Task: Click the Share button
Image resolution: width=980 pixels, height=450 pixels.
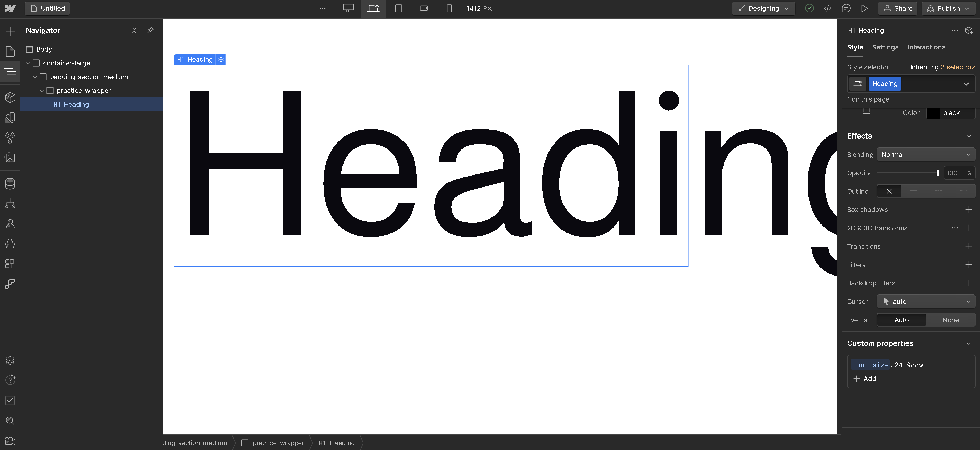Action: 898,8
